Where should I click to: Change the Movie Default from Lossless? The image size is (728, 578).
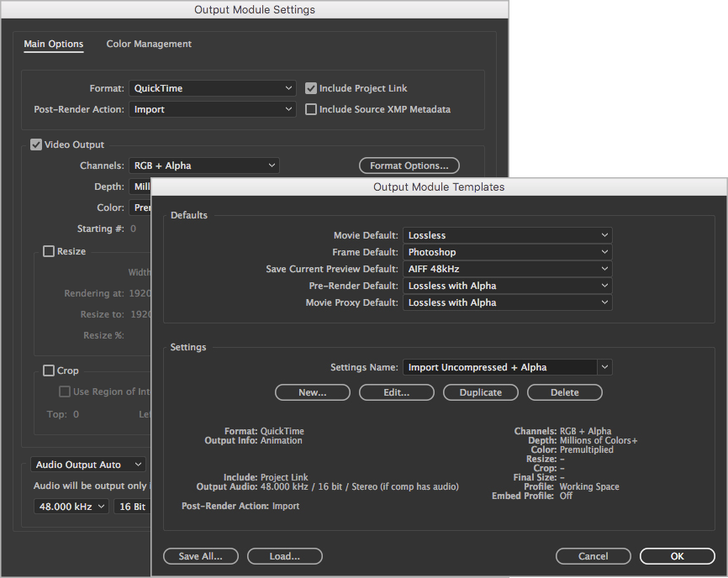(507, 235)
